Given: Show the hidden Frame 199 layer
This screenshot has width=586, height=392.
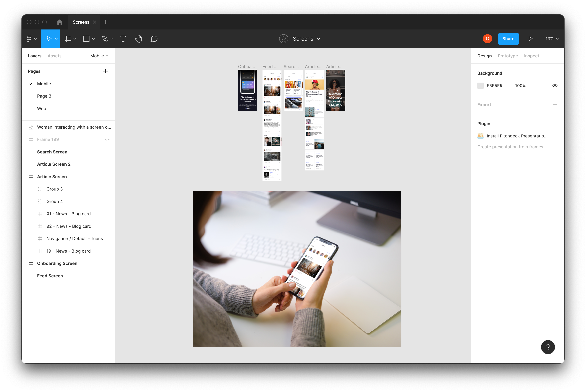Looking at the screenshot, I should pyautogui.click(x=107, y=140).
